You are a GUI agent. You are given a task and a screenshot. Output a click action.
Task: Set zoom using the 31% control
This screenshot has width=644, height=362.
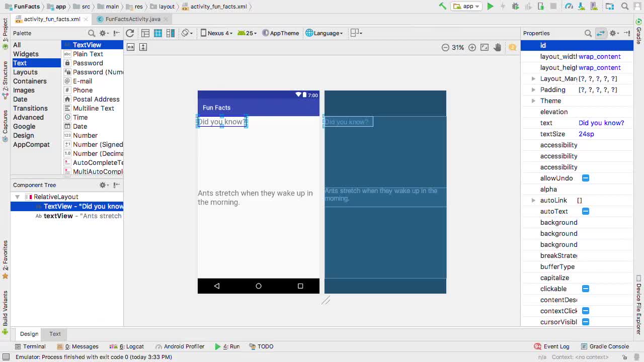(457, 47)
